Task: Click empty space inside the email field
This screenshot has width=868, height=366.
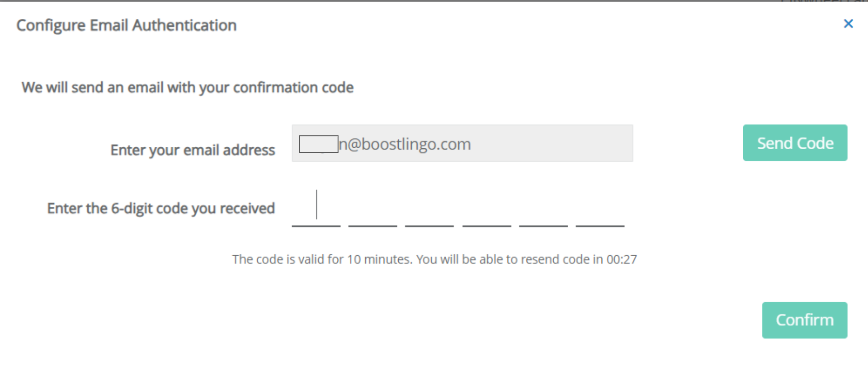Action: click(x=552, y=144)
